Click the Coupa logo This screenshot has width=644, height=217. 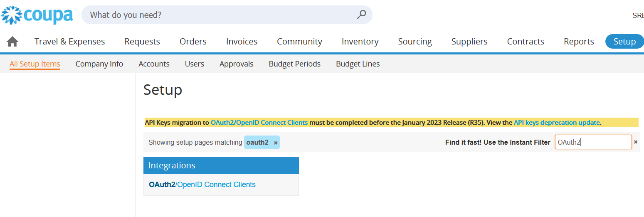(x=37, y=15)
